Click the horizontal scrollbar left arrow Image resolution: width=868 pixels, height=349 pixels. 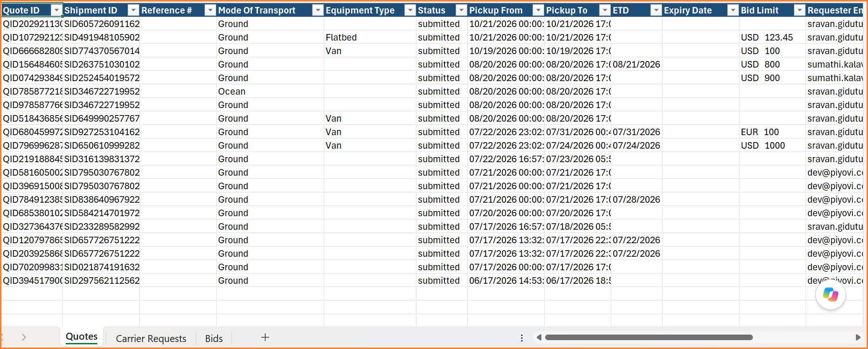point(539,337)
